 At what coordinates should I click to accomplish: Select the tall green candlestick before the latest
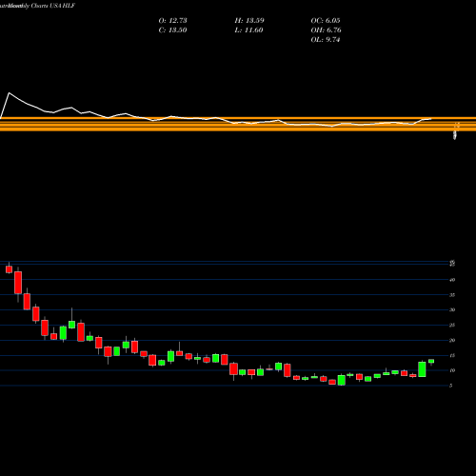pos(422,369)
